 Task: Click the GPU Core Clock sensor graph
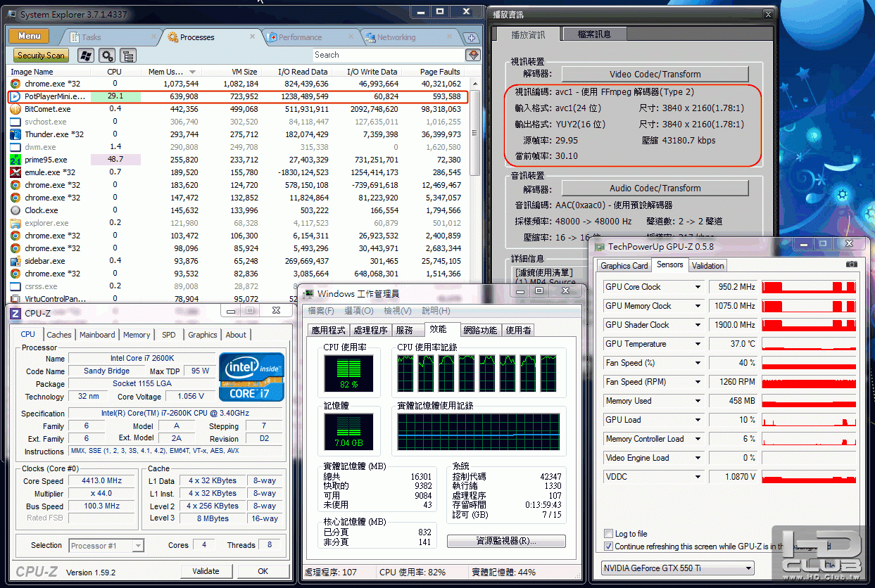809,287
